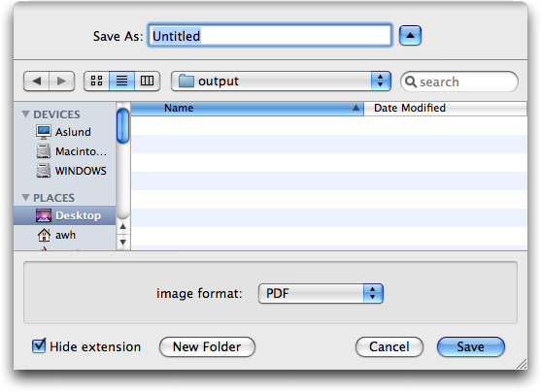Open the output folder location dropdown
This screenshot has width=541, height=392.
(x=281, y=82)
